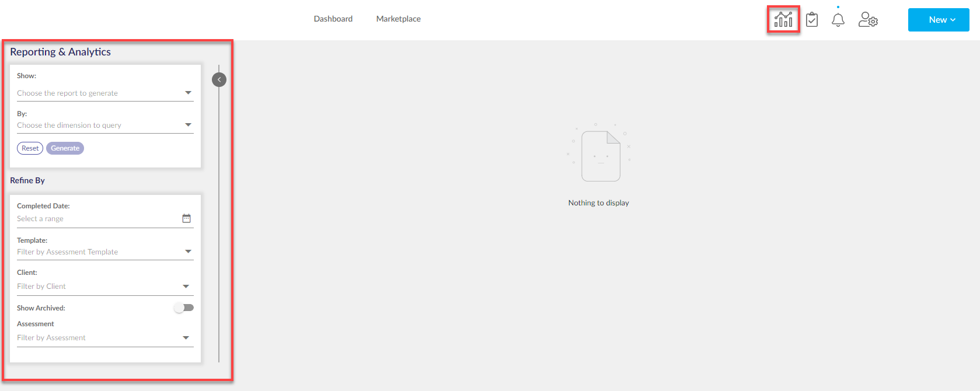Open the Filter by Client dropdown
980x391 pixels.
coord(105,287)
